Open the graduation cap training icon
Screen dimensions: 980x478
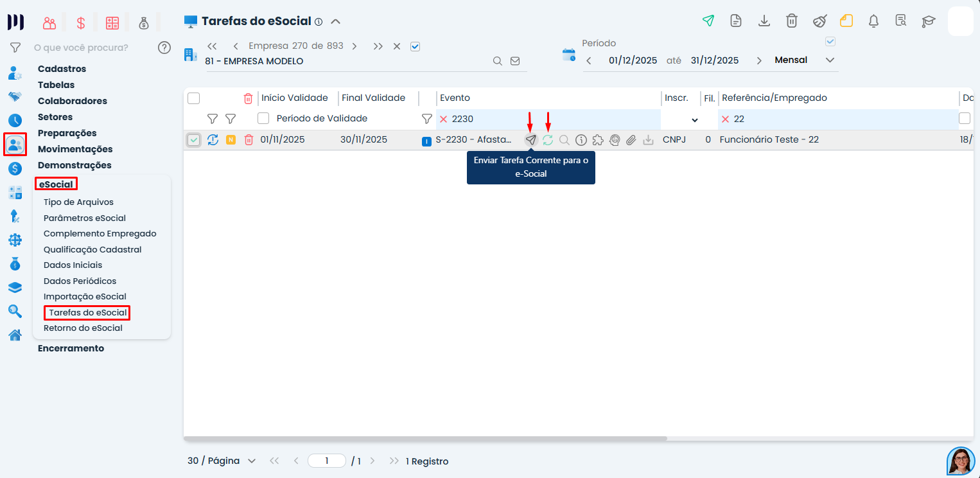(x=929, y=21)
